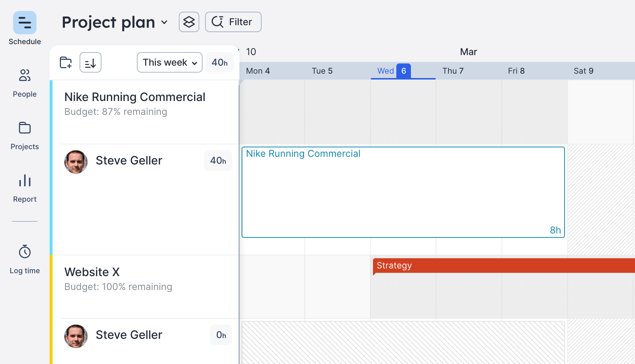Click Steve Geller's 0h hours badge
The height and width of the screenshot is (364, 635).
click(221, 335)
